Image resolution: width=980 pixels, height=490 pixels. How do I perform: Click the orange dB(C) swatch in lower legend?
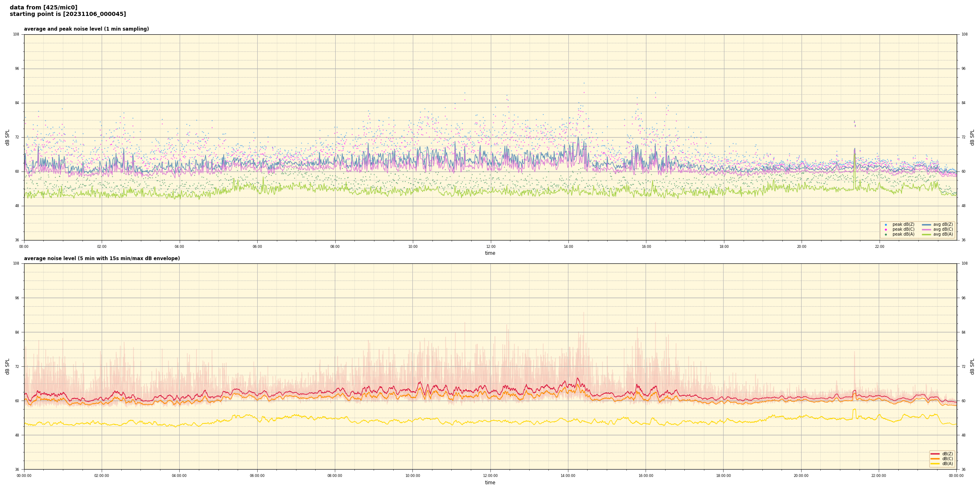tap(935, 459)
